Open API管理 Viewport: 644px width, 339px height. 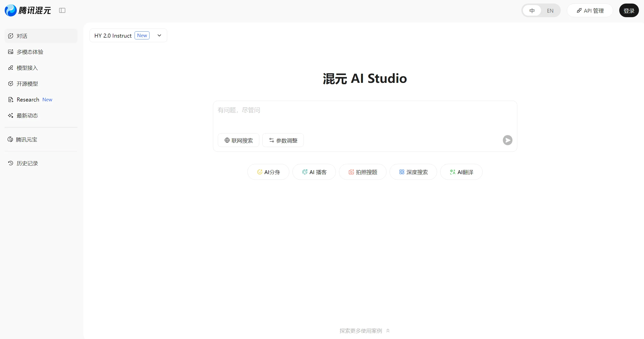point(590,10)
